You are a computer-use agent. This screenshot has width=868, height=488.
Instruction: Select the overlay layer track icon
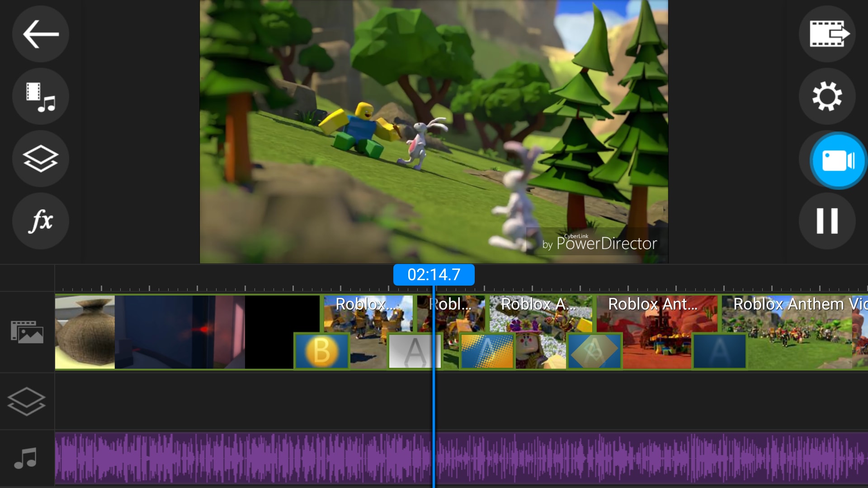[x=27, y=401]
